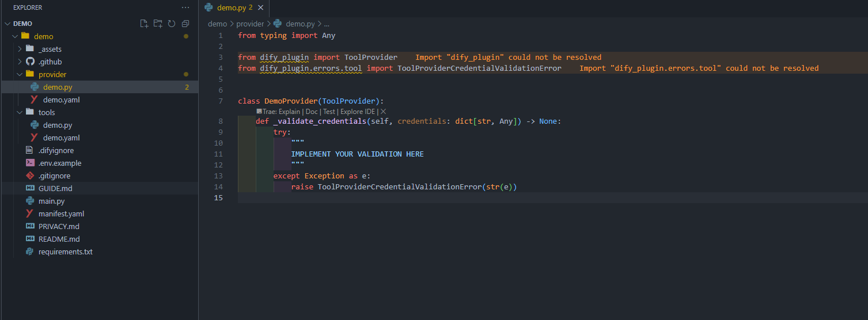Expand the _assets folder
The image size is (868, 320).
coord(20,49)
